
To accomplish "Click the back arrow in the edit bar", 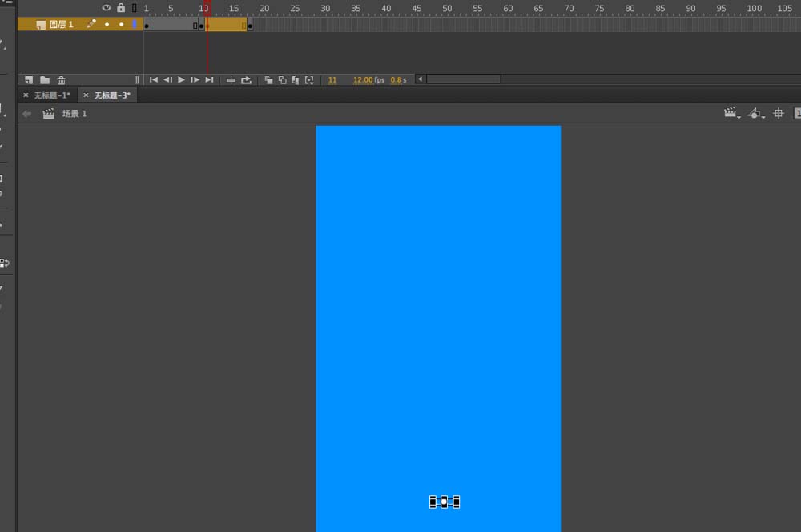I will coord(27,114).
